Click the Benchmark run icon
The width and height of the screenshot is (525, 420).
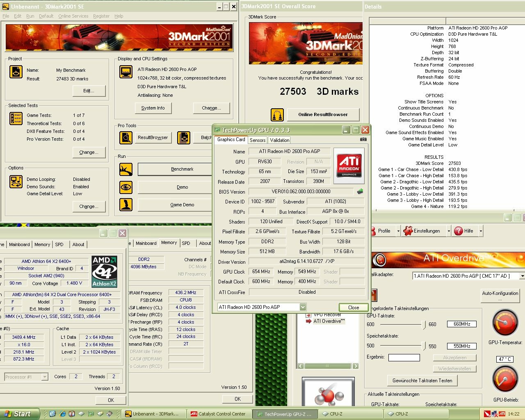coord(126,169)
